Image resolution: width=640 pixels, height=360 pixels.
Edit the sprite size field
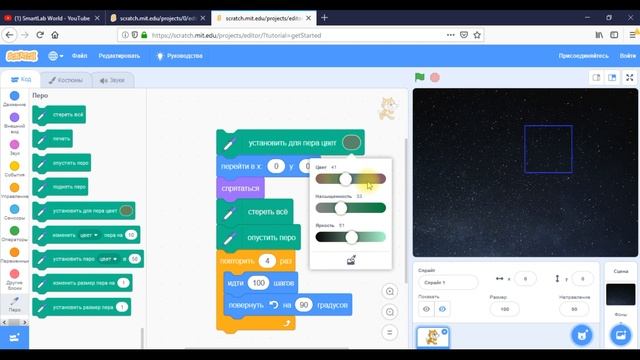[504, 309]
